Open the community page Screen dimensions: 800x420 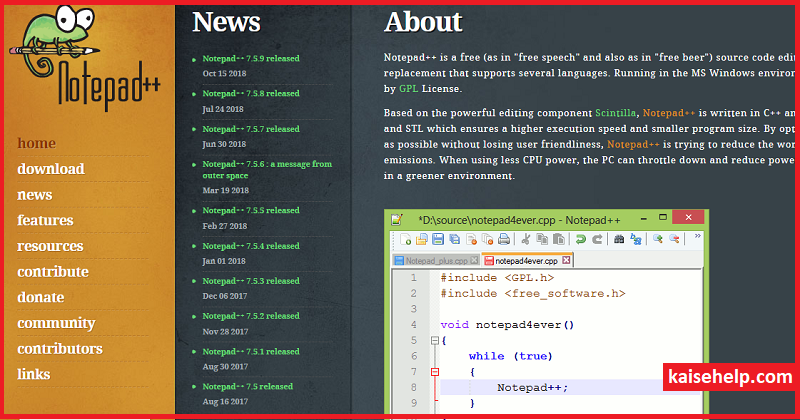(x=57, y=323)
